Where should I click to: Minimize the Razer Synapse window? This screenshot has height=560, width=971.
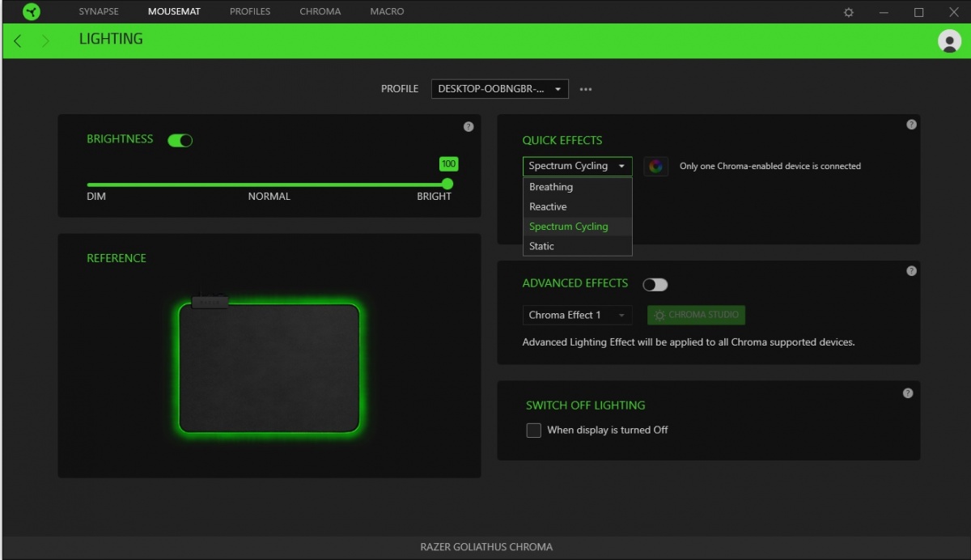click(884, 12)
